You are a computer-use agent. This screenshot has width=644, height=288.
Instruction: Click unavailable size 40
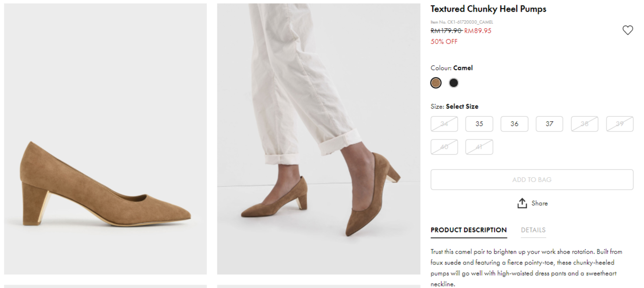point(444,147)
